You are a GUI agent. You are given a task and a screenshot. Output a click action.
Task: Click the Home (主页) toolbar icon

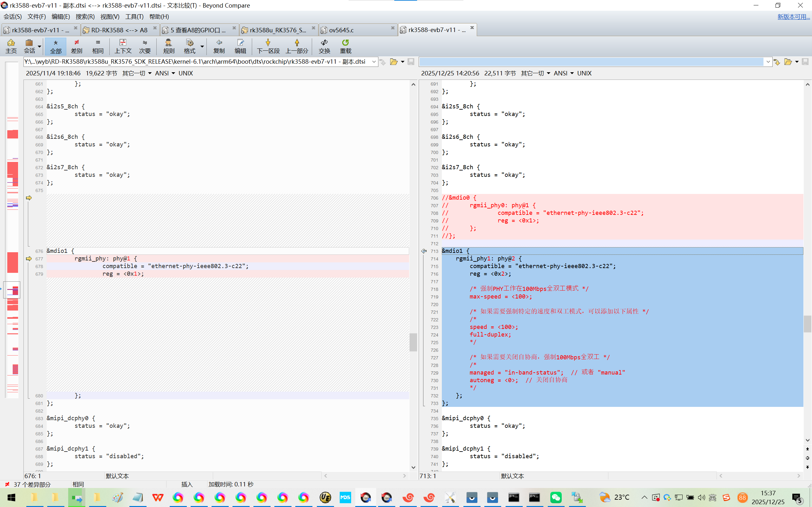point(11,46)
